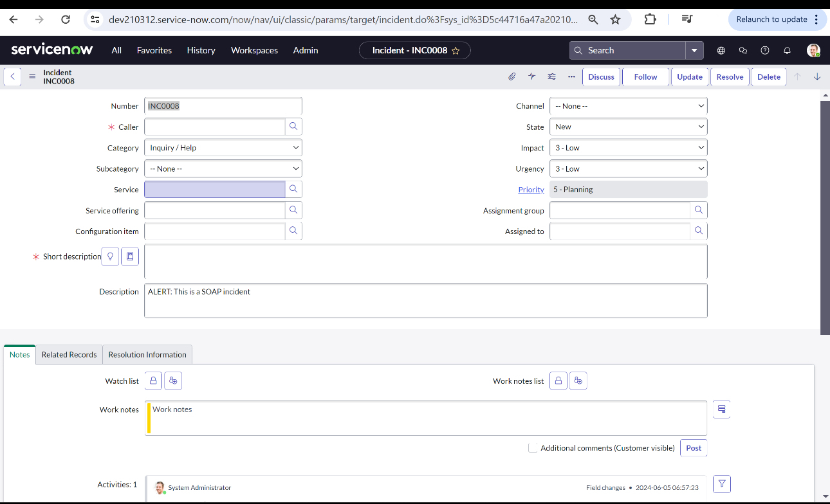The height and width of the screenshot is (504, 830).
Task: Click the Short description suggestion lightbulb icon
Action: pyautogui.click(x=110, y=256)
